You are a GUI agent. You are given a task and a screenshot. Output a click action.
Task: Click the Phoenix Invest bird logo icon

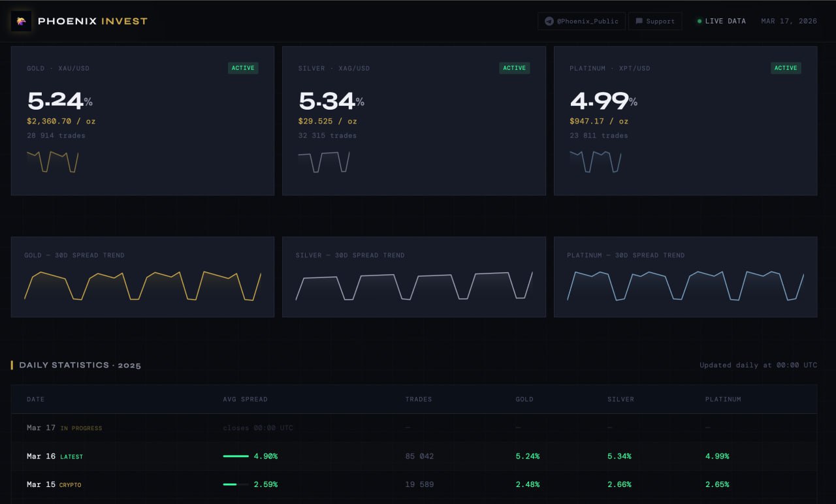(21, 21)
